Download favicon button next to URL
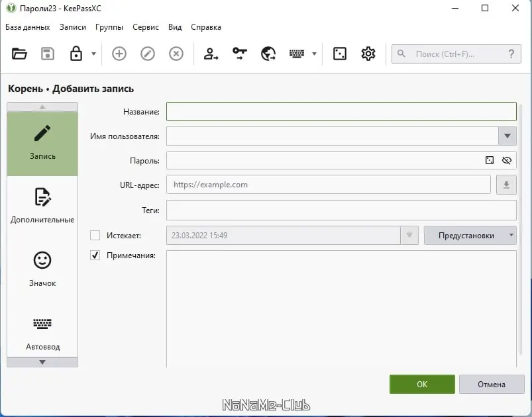Viewport: 532px width, 417px height. [x=506, y=185]
